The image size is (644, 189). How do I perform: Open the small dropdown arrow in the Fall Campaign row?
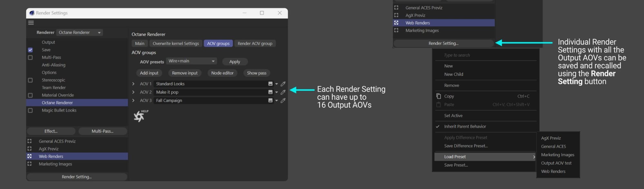click(x=277, y=101)
